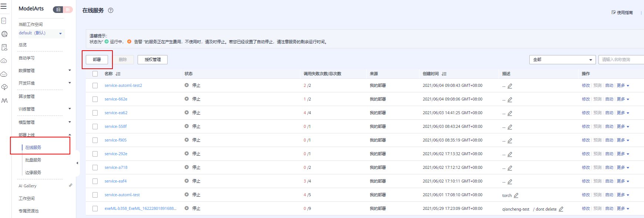Check the select-all checkbox in table header
Screen dimensions: 644x218
(x=95, y=74)
